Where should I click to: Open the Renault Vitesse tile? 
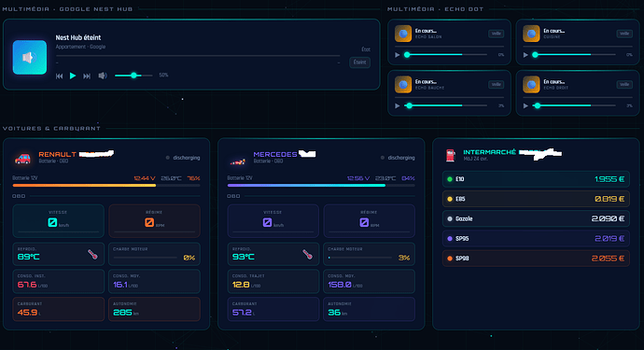click(58, 221)
